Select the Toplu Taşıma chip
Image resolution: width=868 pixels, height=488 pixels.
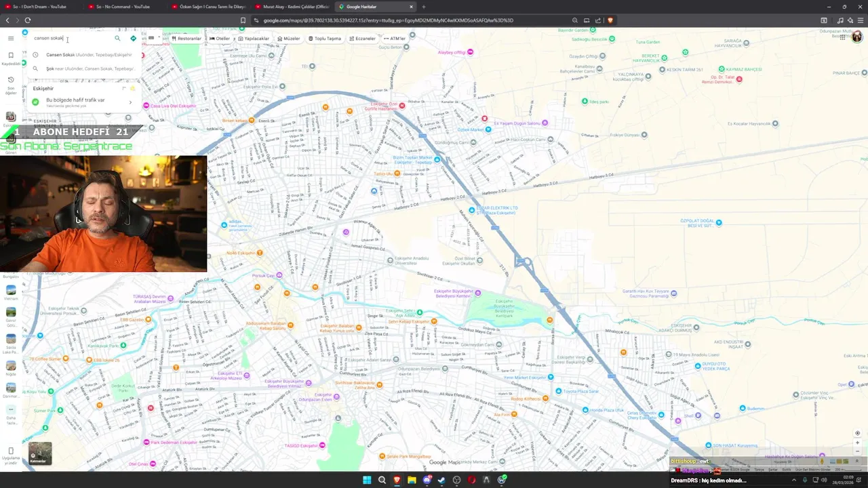[x=325, y=39]
